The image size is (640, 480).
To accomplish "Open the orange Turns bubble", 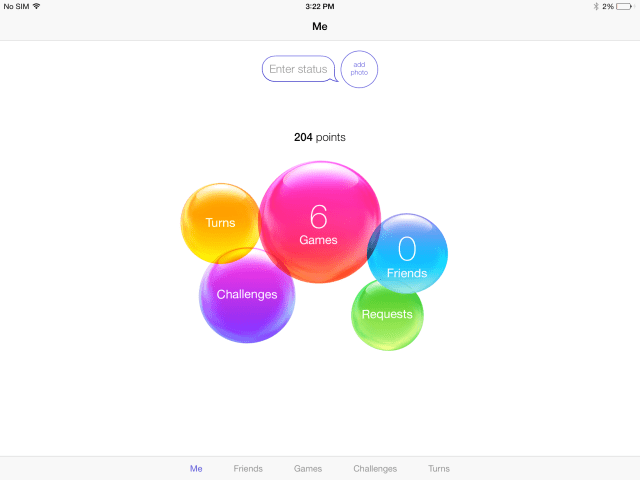I will [x=220, y=223].
